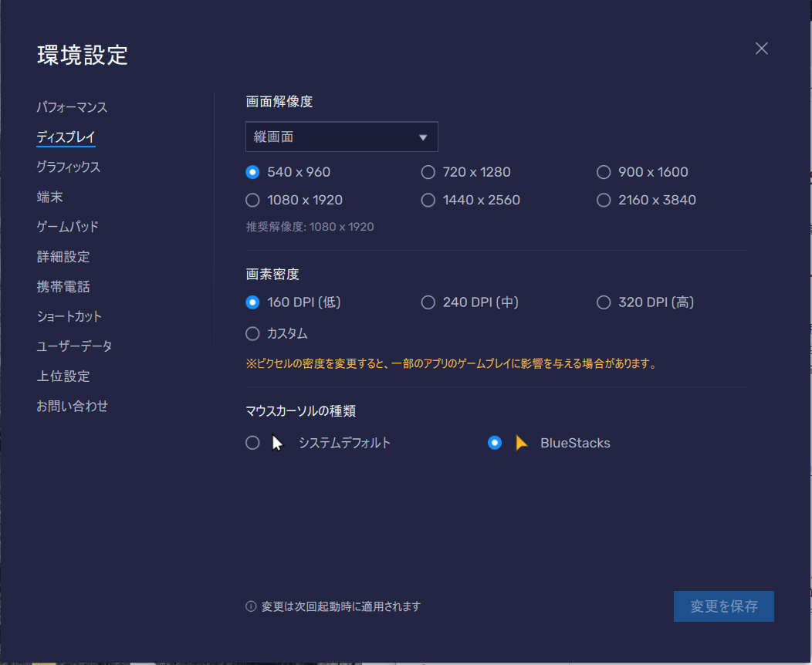The width and height of the screenshot is (812, 665).
Task: Switch to グラフィックス settings section
Action: (68, 167)
